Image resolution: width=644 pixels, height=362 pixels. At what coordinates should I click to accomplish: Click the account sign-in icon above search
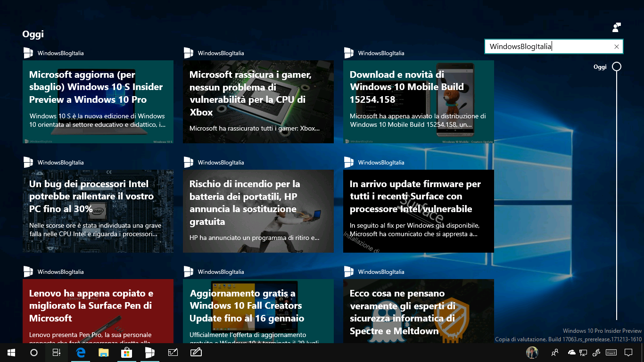coord(616,27)
